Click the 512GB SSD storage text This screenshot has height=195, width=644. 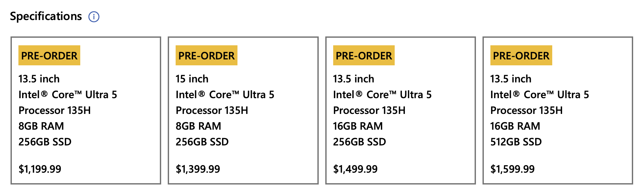516,142
